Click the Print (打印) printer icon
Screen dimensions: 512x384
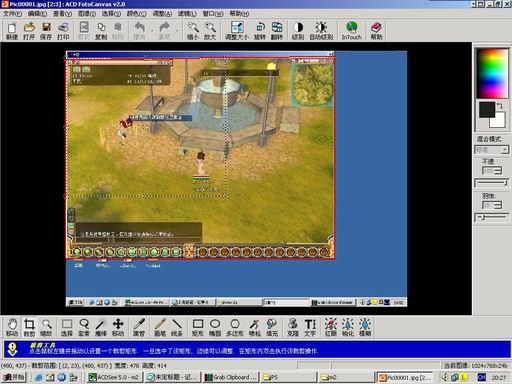coord(63,30)
